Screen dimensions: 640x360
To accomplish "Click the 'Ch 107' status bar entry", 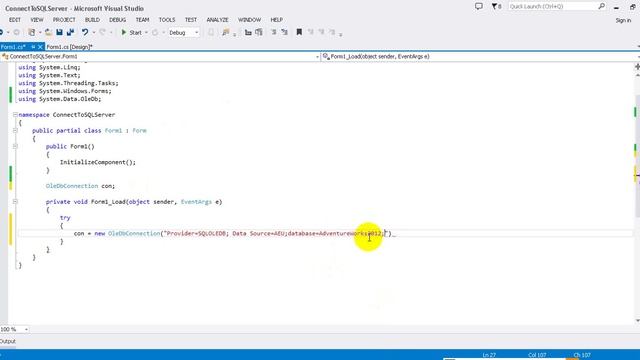I will point(582,355).
